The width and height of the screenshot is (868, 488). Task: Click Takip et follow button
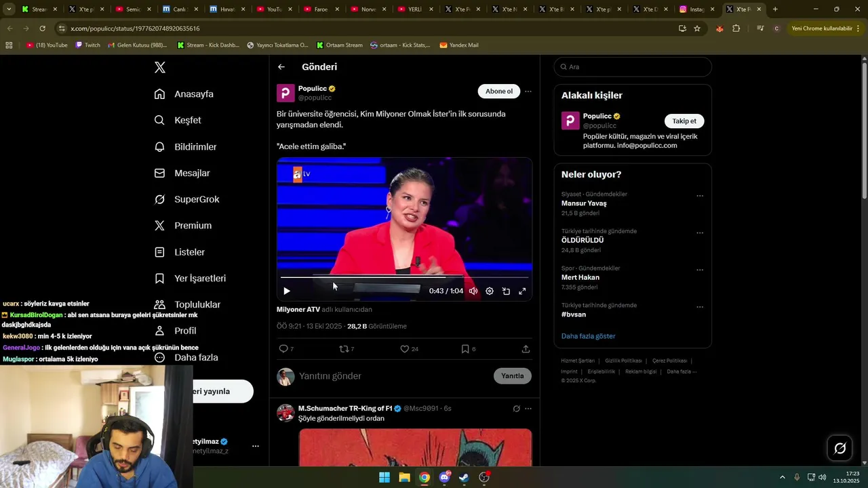click(x=684, y=121)
